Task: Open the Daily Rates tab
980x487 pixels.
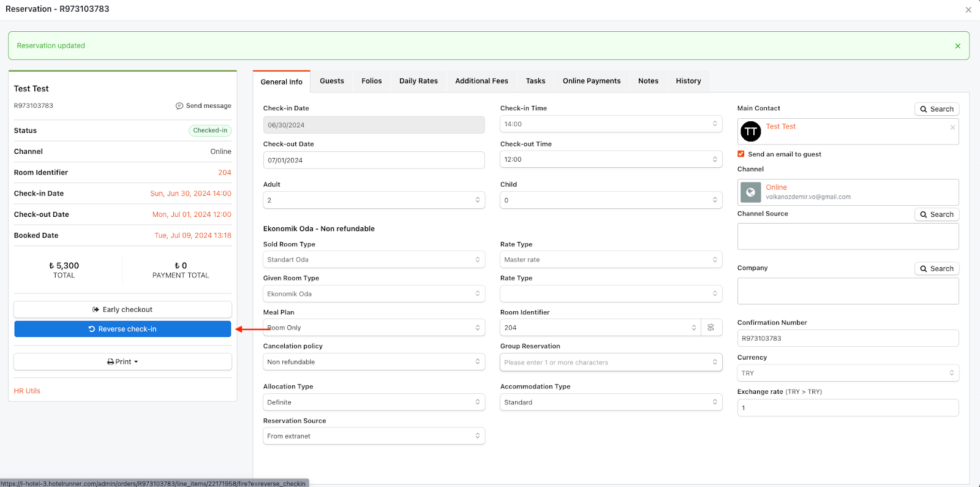Action: pyautogui.click(x=418, y=81)
